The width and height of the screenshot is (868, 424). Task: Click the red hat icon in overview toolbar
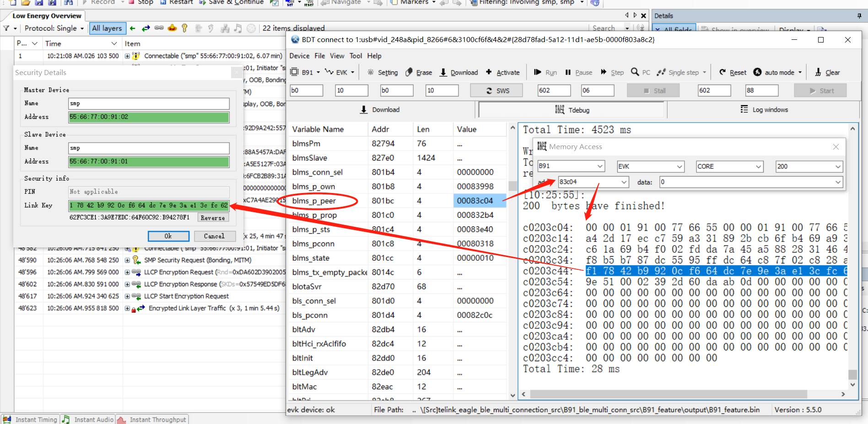point(172,28)
